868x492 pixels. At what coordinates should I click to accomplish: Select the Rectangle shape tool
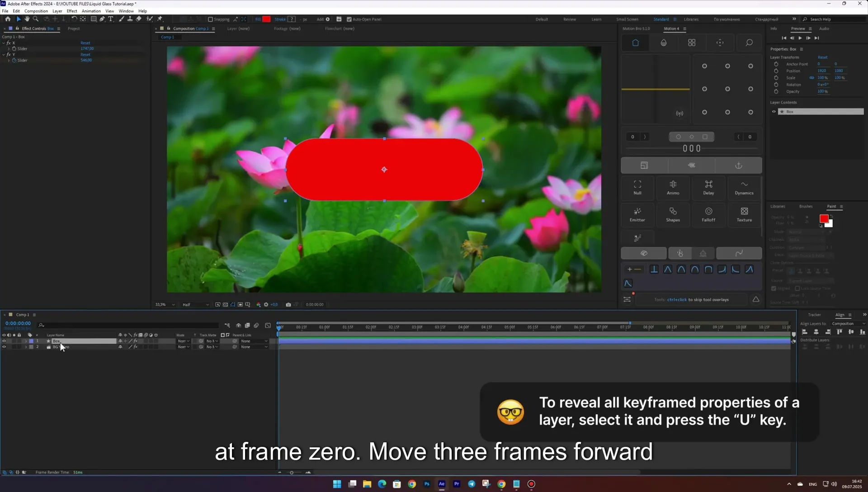click(x=94, y=19)
